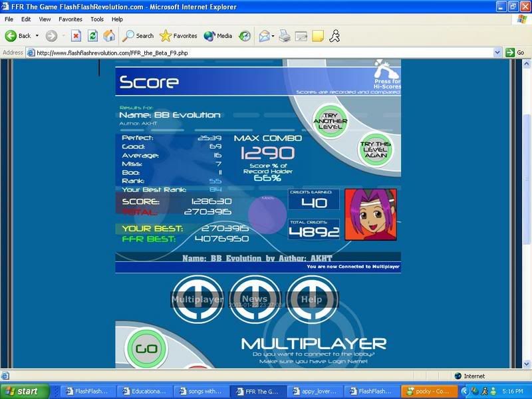Image resolution: width=532 pixels, height=399 pixels.
Task: Click the History icon
Action: click(245, 36)
